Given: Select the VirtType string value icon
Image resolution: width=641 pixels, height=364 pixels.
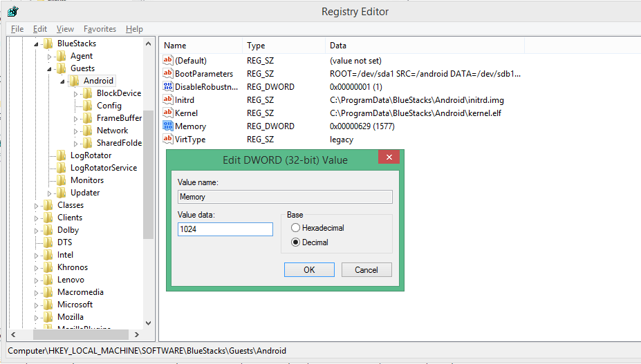Looking at the screenshot, I should click(x=167, y=139).
